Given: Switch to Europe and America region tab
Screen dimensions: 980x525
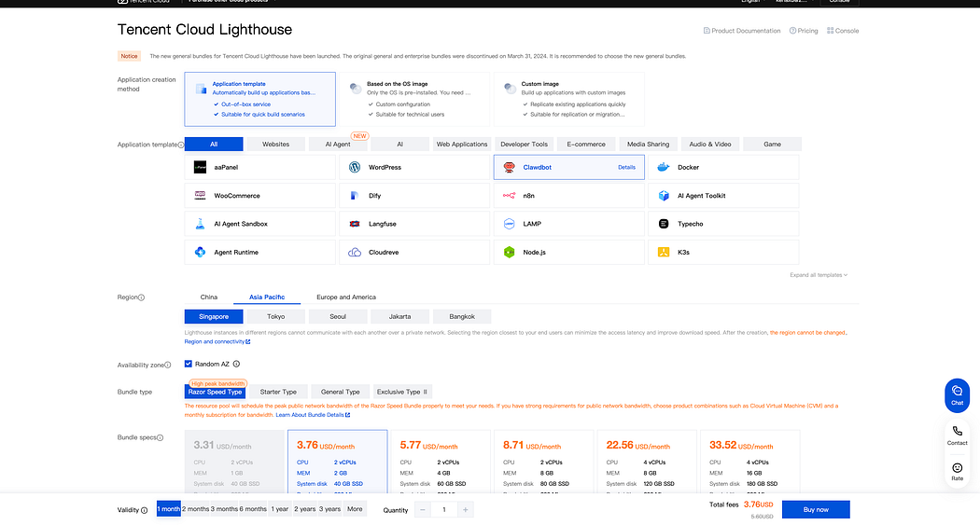Looking at the screenshot, I should coord(346,297).
